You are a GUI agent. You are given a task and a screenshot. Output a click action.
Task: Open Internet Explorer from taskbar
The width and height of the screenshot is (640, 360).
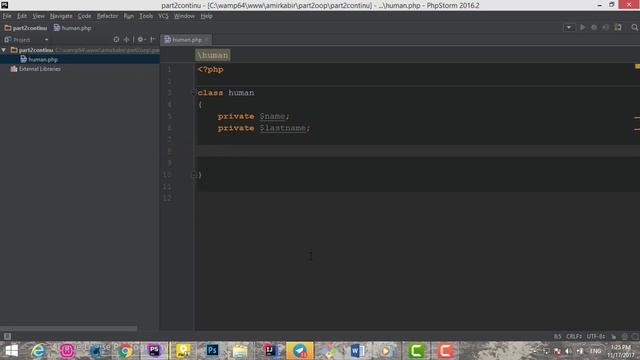click(x=38, y=351)
